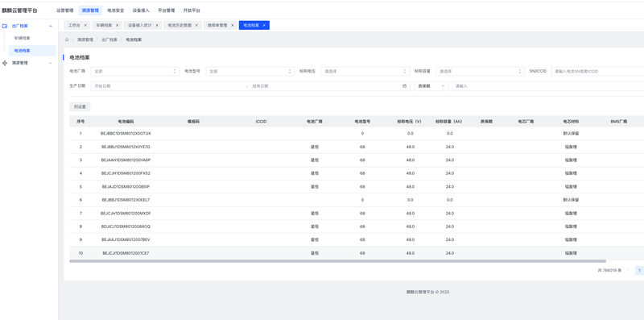644x320 pixels.
Task: Open 设备接入 top menu
Action: pyautogui.click(x=141, y=10)
